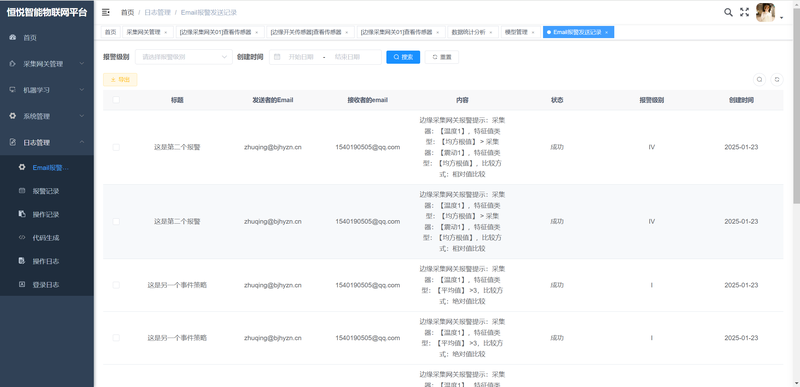Collapse the sidebar with the hamburger icon
The width and height of the screenshot is (800, 387).
pyautogui.click(x=106, y=12)
